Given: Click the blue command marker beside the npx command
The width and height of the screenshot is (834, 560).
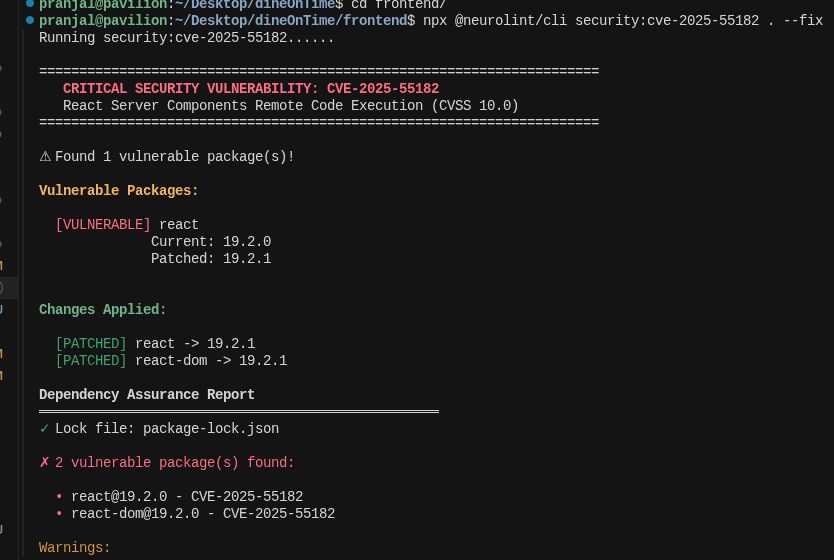Looking at the screenshot, I should (30, 20).
